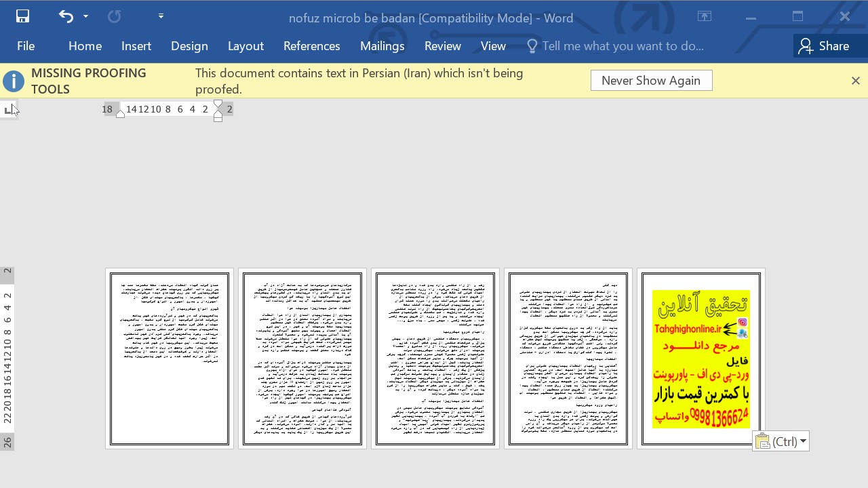Maximize the Word window

(x=797, y=17)
